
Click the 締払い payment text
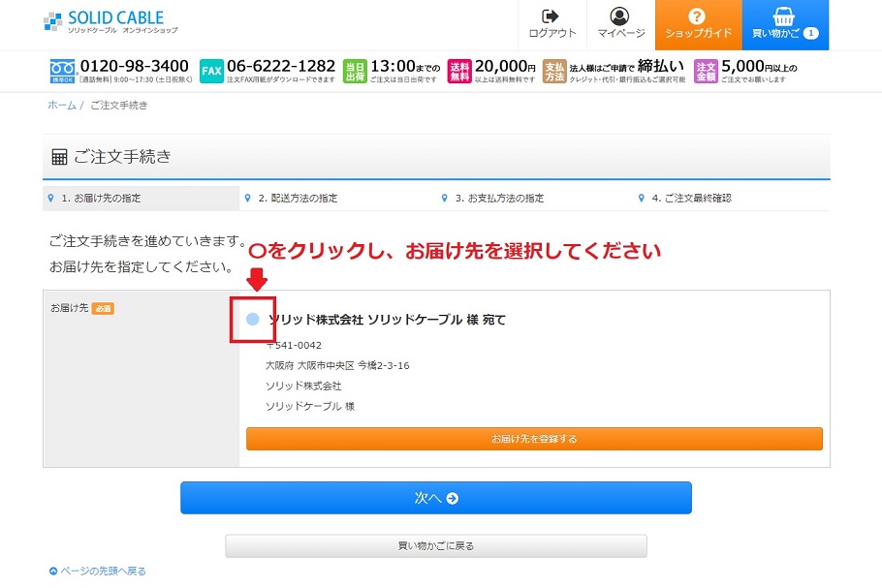[661, 66]
